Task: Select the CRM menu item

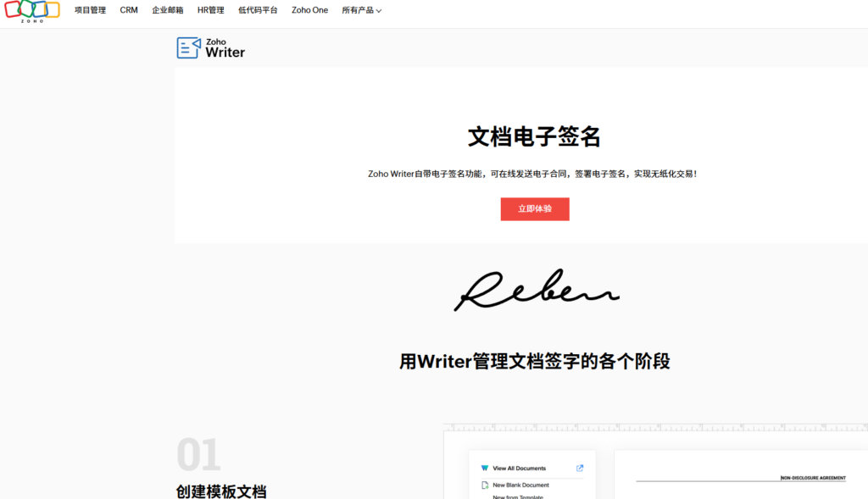Action: coord(128,10)
